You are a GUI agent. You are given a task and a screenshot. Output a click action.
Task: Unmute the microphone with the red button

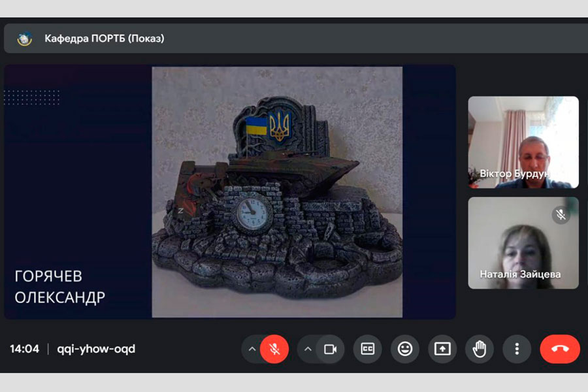click(x=274, y=349)
